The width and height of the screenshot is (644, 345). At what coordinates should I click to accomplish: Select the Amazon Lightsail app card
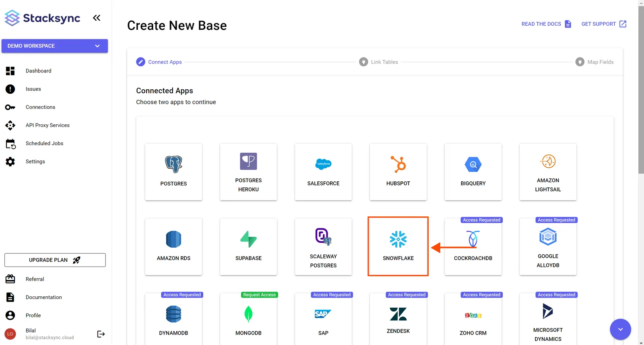548,172
